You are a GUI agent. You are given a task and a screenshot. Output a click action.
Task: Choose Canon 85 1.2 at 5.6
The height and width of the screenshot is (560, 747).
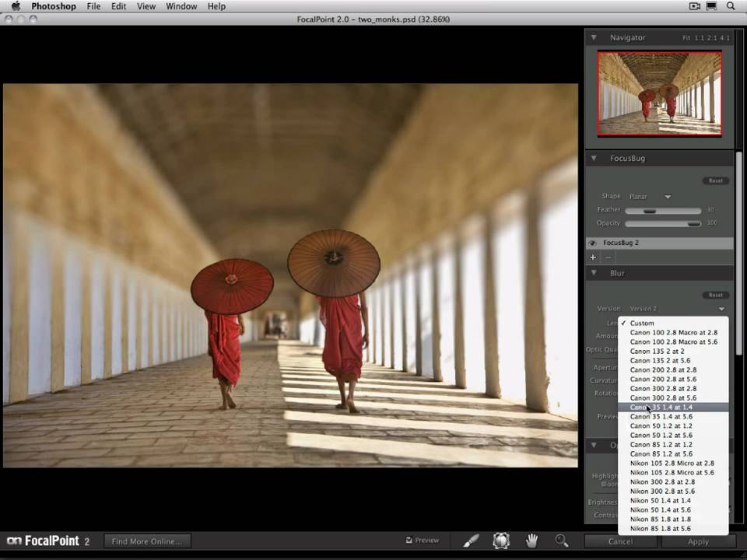pos(673,453)
